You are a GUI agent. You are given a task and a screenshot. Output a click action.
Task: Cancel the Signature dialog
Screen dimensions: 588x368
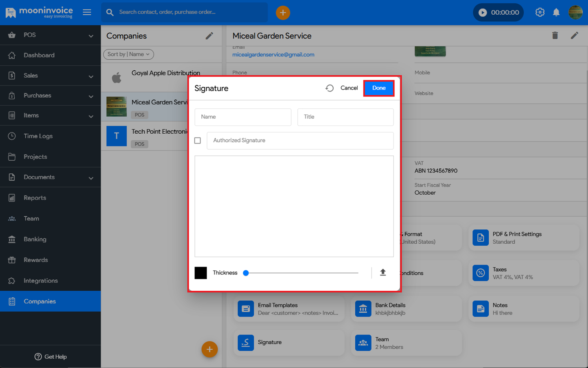click(349, 88)
